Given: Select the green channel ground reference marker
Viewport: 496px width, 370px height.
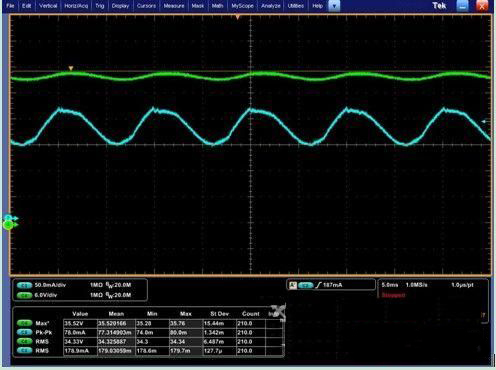Looking at the screenshot, I should 10,225.
